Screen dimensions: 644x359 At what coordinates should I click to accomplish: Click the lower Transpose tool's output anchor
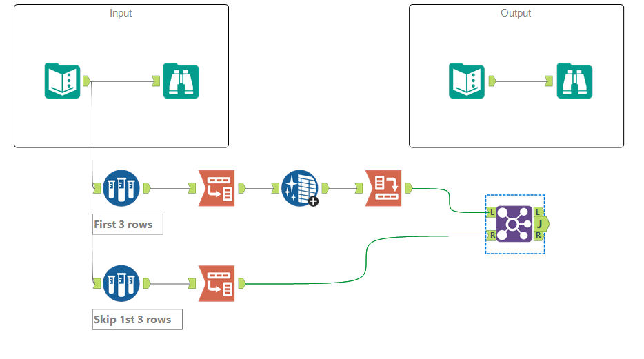(x=242, y=283)
